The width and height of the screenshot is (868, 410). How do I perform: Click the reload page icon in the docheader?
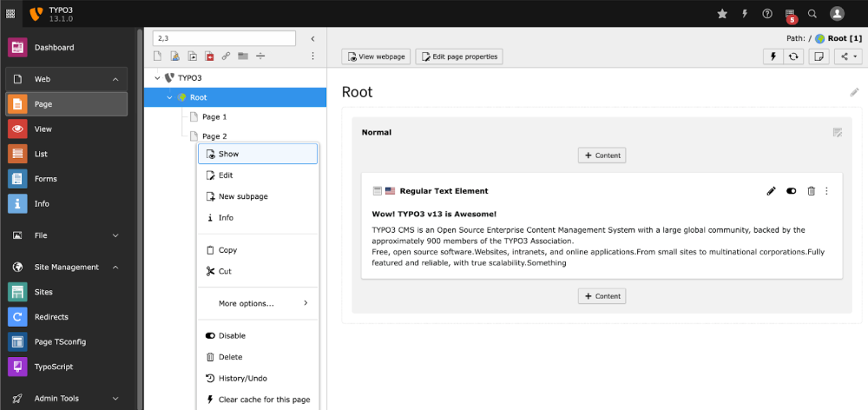tap(793, 56)
